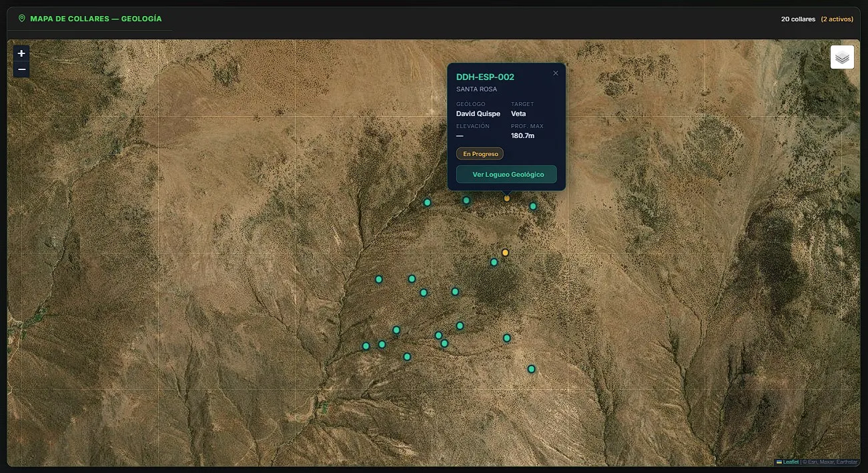Open Ver Logueo Geológico
Screen dimensions: 868x473
506,174
